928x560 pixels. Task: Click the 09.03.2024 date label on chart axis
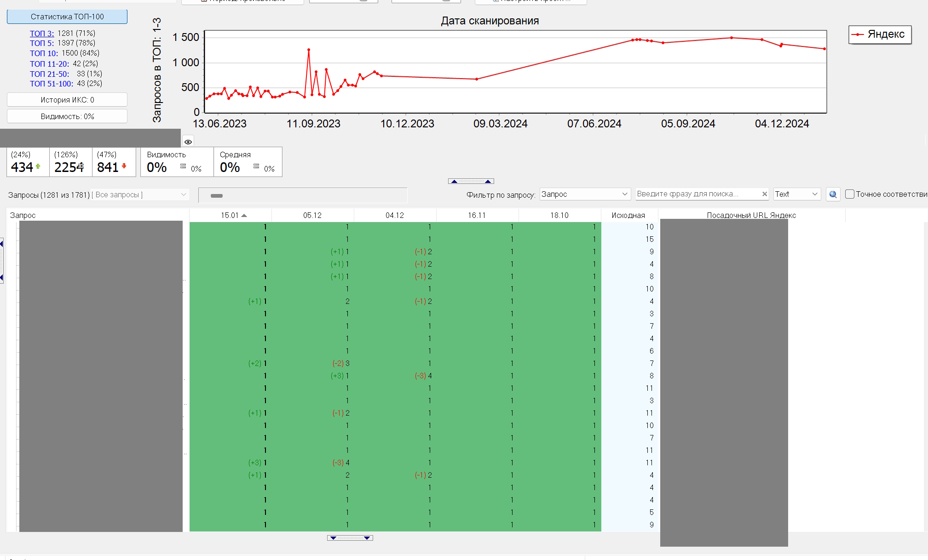500,124
